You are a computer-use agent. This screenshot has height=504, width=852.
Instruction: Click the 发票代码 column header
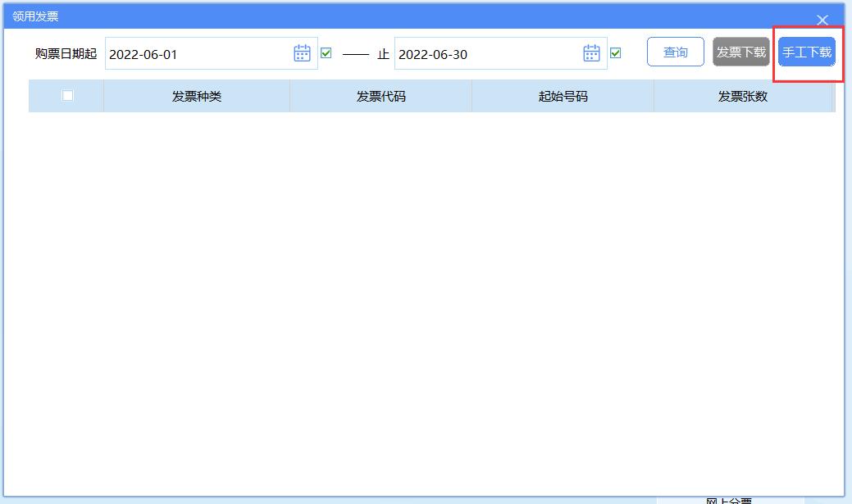pyautogui.click(x=380, y=95)
